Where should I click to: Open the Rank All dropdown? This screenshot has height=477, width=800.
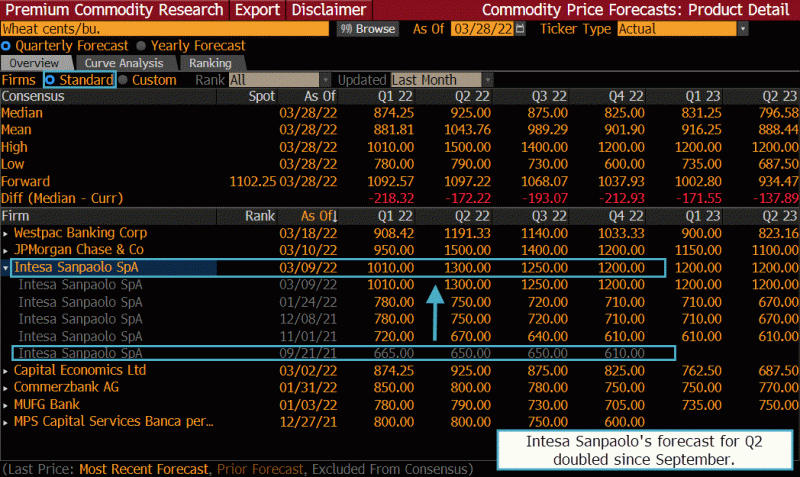pos(325,80)
